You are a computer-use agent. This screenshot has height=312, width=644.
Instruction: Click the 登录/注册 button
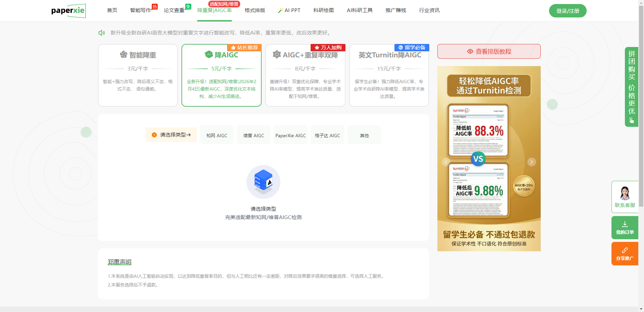click(x=568, y=11)
